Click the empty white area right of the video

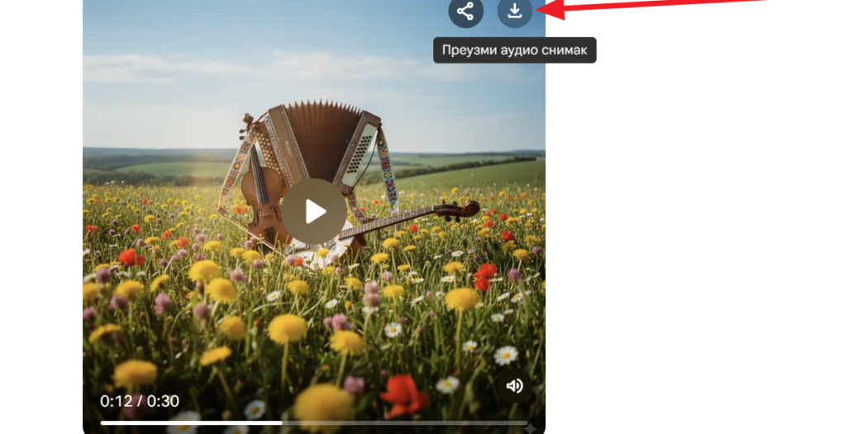703,248
